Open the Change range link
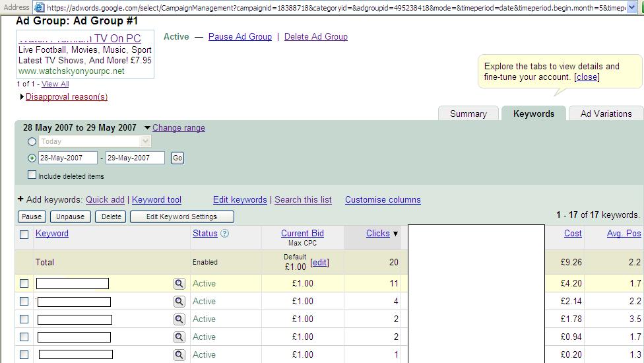The height and width of the screenshot is (363, 644). click(179, 127)
